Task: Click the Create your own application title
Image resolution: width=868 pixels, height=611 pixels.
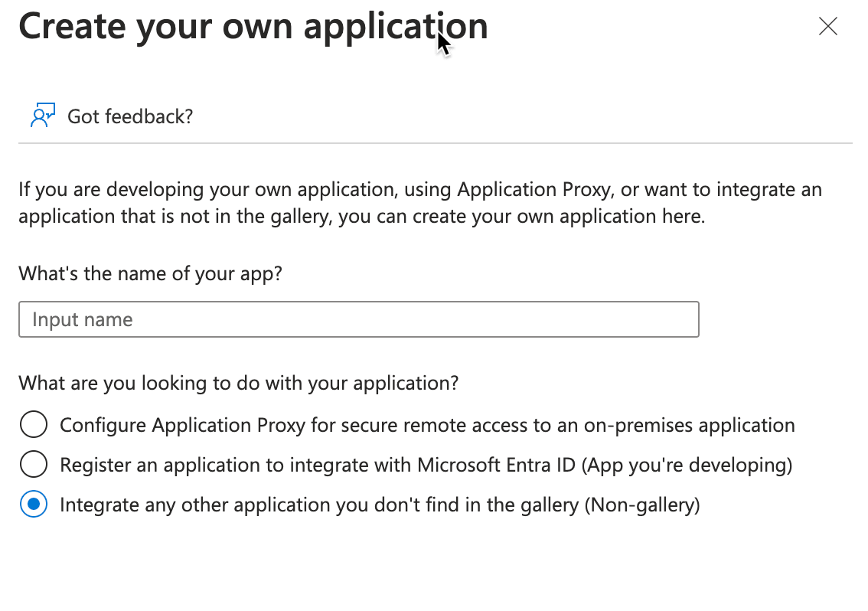Action: pos(253,26)
